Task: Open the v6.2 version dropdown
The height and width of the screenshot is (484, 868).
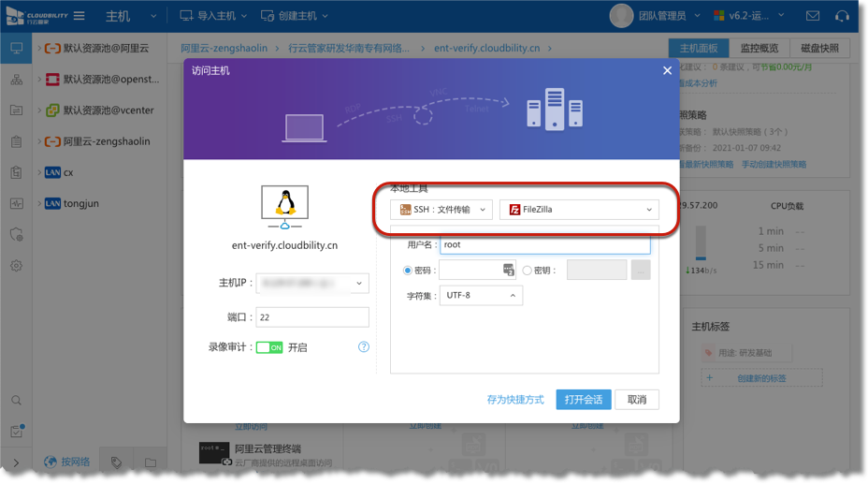Action: pos(748,16)
